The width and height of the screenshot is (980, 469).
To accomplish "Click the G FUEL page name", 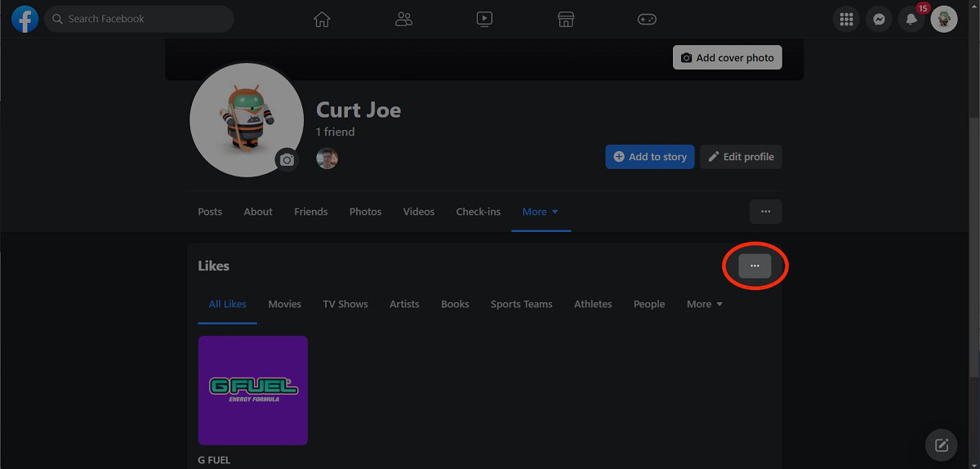I will point(214,460).
